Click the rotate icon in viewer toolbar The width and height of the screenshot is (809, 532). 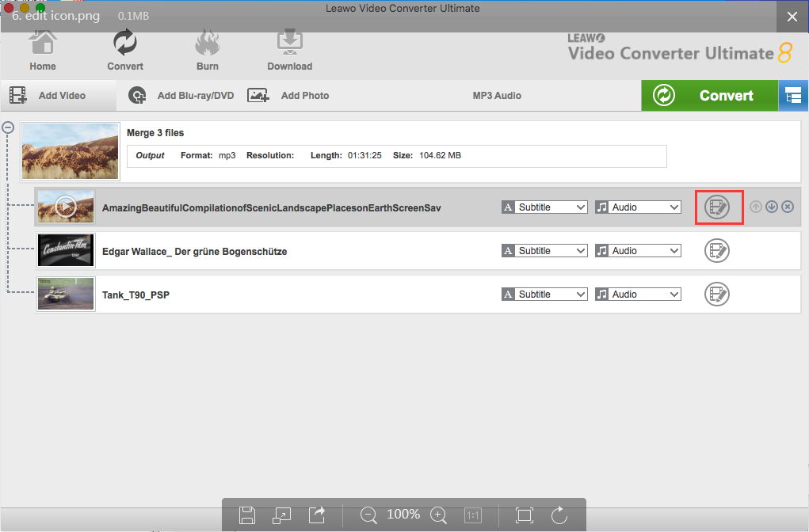coord(559,515)
